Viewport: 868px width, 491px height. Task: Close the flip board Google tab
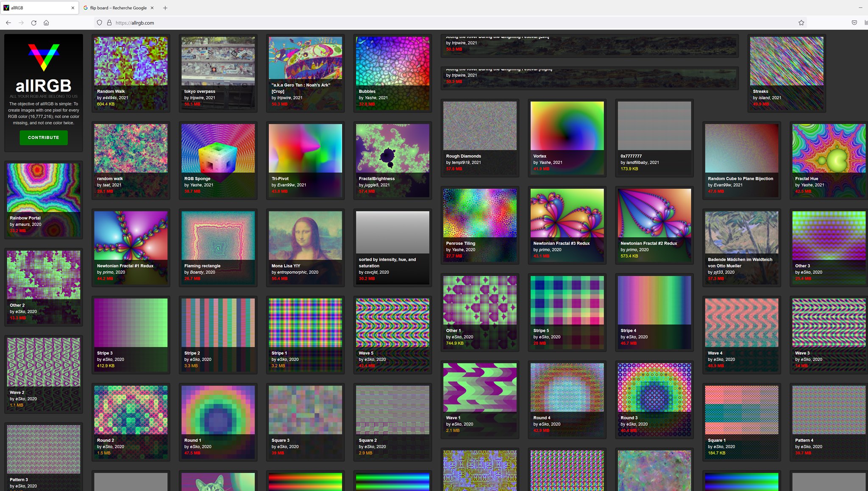[x=152, y=8]
